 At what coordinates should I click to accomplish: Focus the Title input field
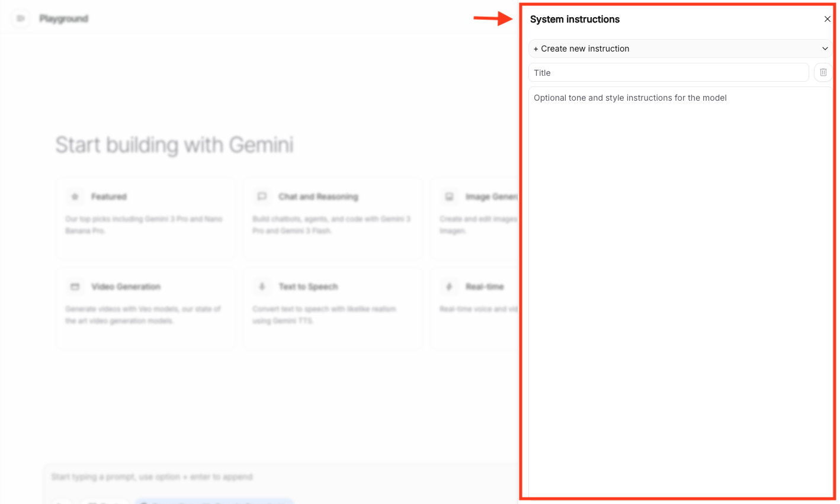pos(668,73)
